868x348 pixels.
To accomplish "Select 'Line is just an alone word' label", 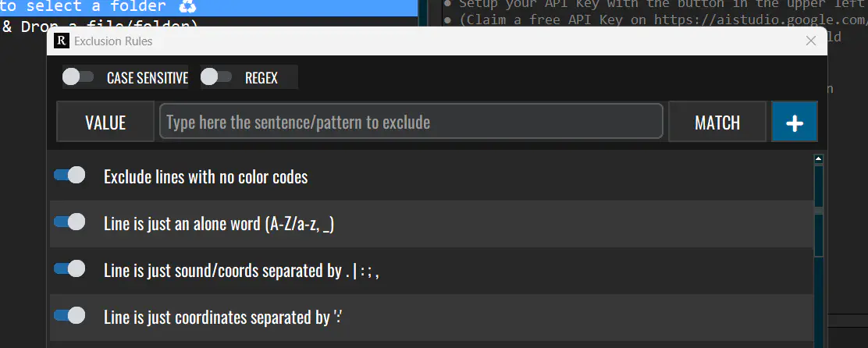I will 219,224.
